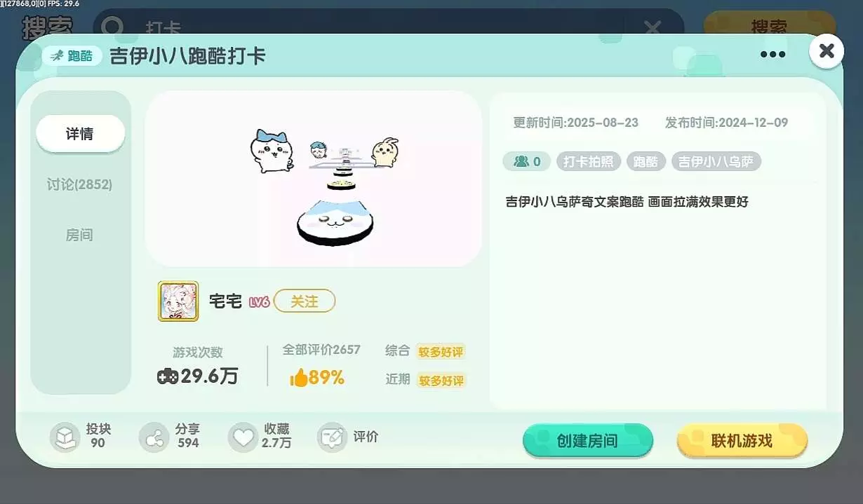Click the 投块 cube icon
Screen dimensions: 863x504
tap(65, 437)
